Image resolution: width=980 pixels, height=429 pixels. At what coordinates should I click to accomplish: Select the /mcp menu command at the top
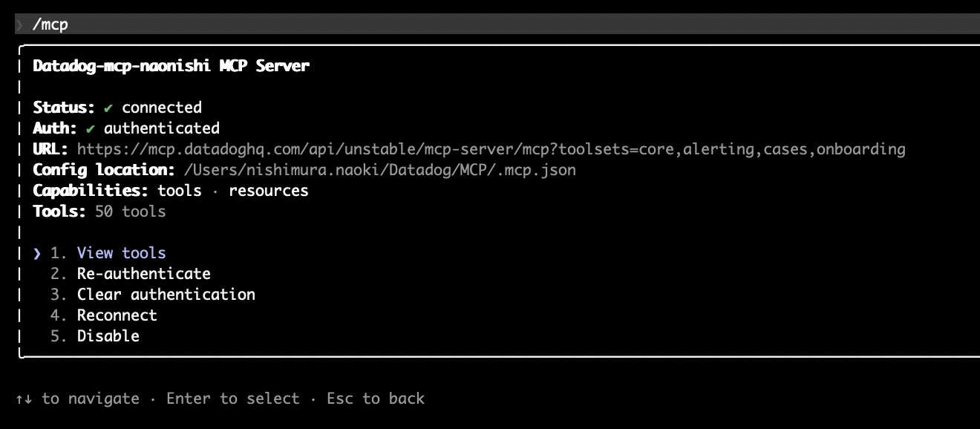(x=50, y=23)
